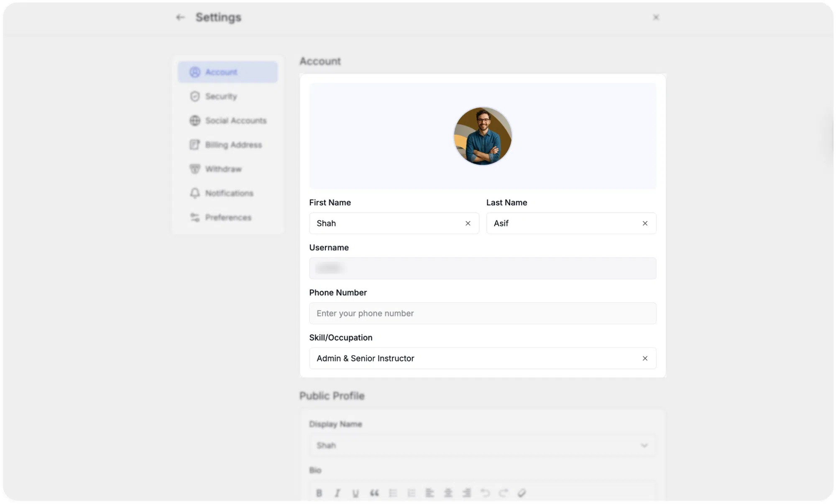Screen dimensions: 836x504
Task: Click the Social Accounts globe icon
Action: (x=195, y=120)
